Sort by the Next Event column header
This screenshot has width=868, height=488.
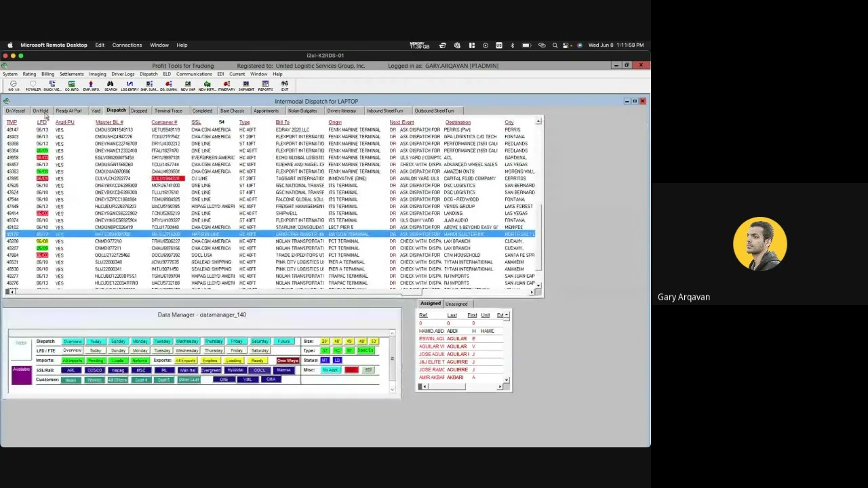pyautogui.click(x=401, y=123)
